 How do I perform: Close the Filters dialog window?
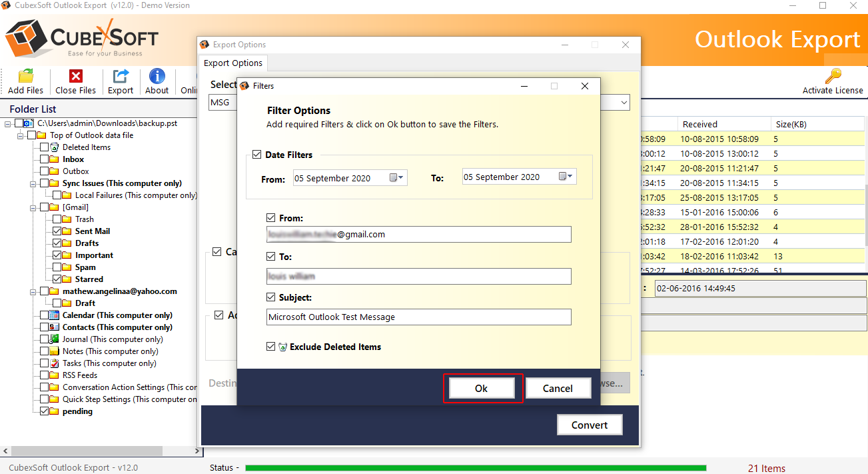[x=585, y=86]
